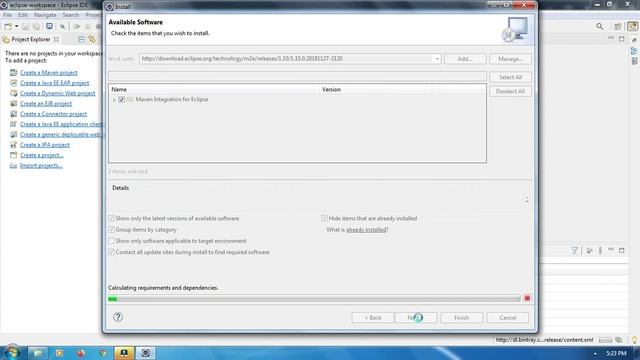
Task: Open Windows Start orb
Action: [x=12, y=352]
